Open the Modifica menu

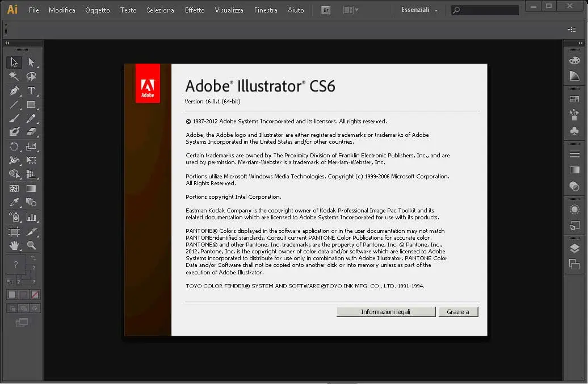pyautogui.click(x=62, y=10)
